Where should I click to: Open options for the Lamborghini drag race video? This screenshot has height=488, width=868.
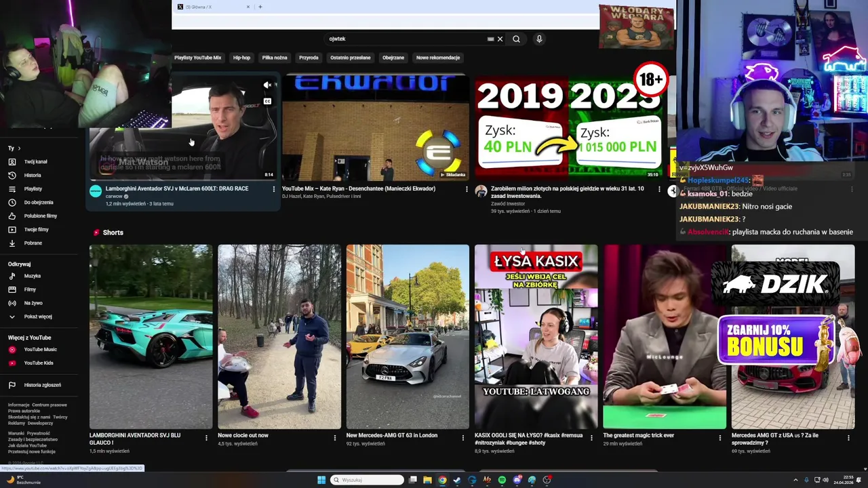point(274,189)
